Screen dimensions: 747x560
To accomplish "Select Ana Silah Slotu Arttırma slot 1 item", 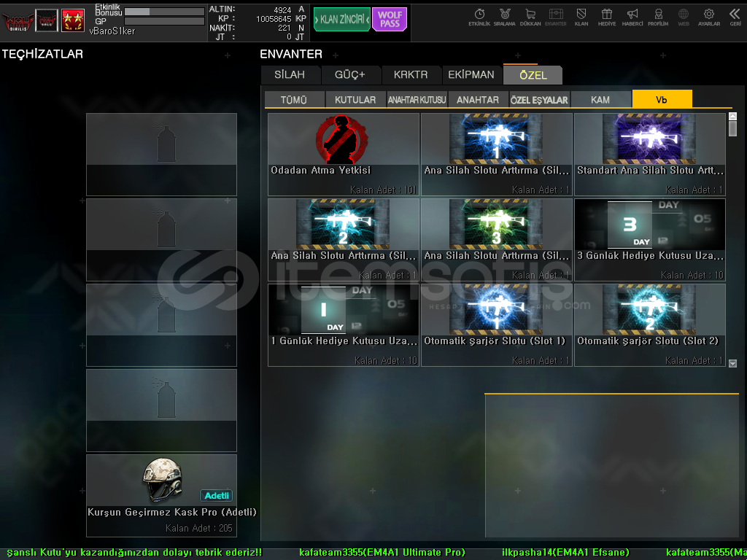I will pos(496,155).
